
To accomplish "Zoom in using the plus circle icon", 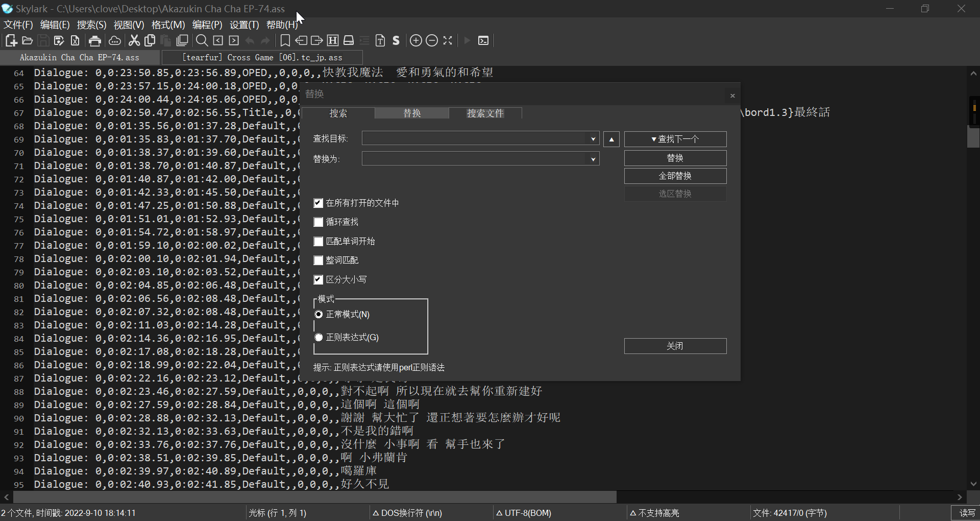I will click(x=416, y=41).
